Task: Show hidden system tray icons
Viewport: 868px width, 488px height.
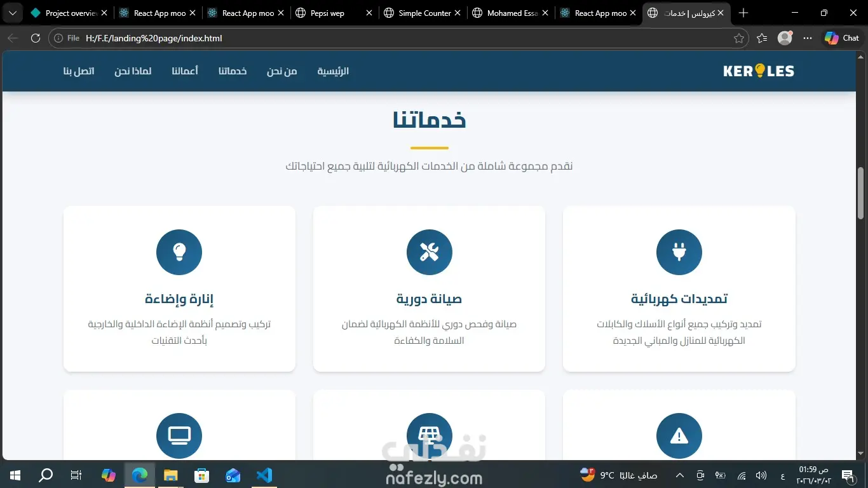Action: [679, 475]
